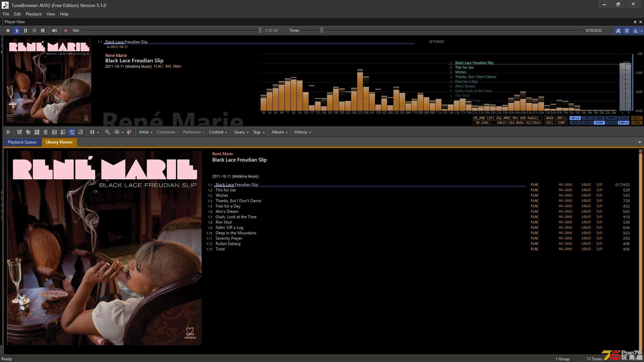Click the Black Lace Freudian Slip progress bar in the Player View
Image resolution: width=644 pixels, height=362 pixels.
tap(259, 43)
